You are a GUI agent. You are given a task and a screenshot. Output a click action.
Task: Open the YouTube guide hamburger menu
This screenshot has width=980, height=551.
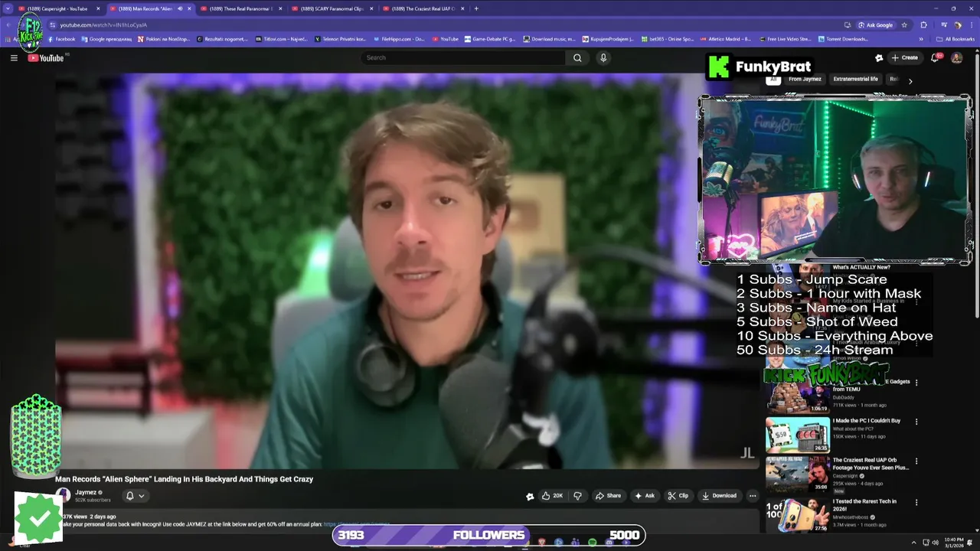tap(14, 57)
